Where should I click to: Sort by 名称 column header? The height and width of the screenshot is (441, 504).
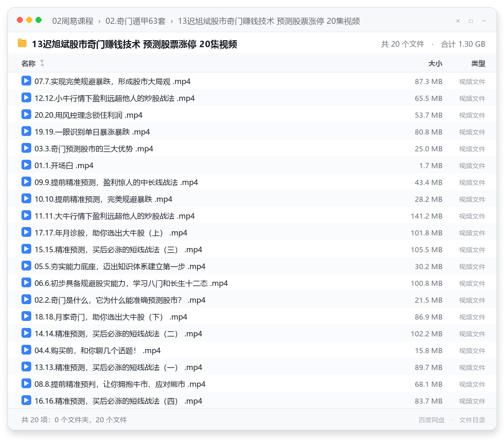coord(28,64)
